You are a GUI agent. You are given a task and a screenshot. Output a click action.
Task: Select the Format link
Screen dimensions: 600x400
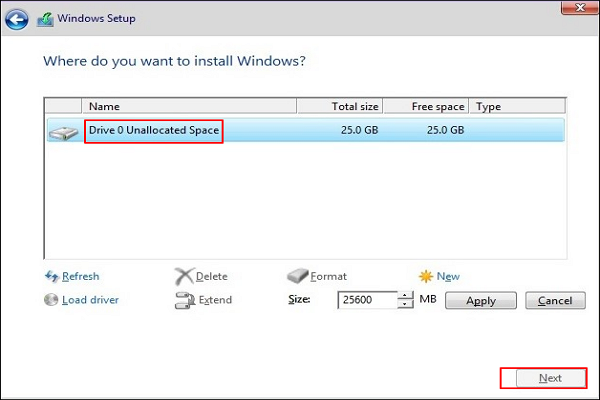[x=328, y=276]
